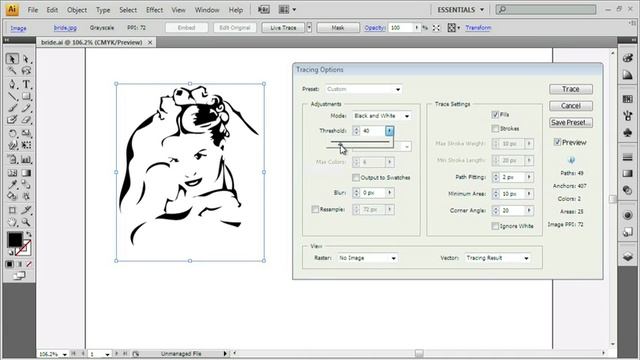Open the Vector Tracing Result dropdown
This screenshot has height=360, width=640.
coord(497,258)
